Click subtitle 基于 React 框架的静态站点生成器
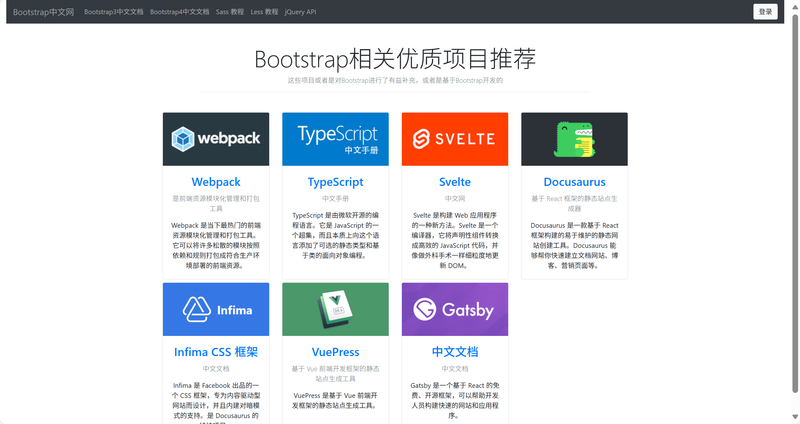Viewport: 800px width, 424px height. coord(574,204)
